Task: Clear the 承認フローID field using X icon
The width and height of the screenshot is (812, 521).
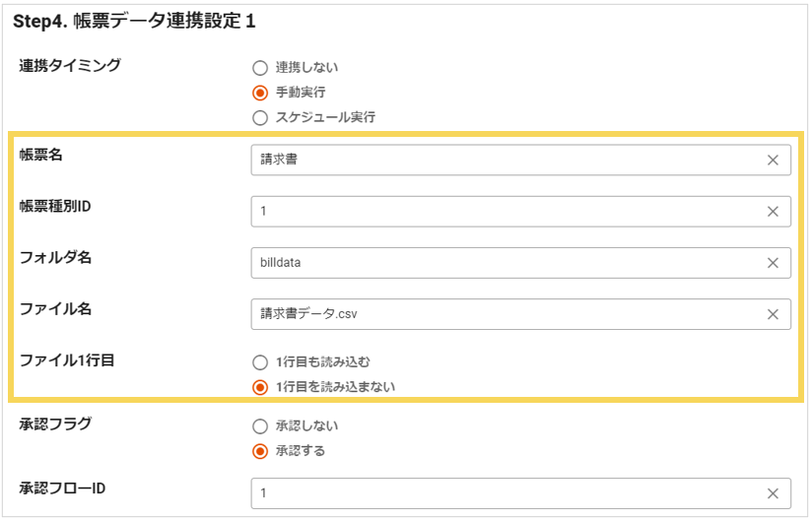Action: [773, 493]
